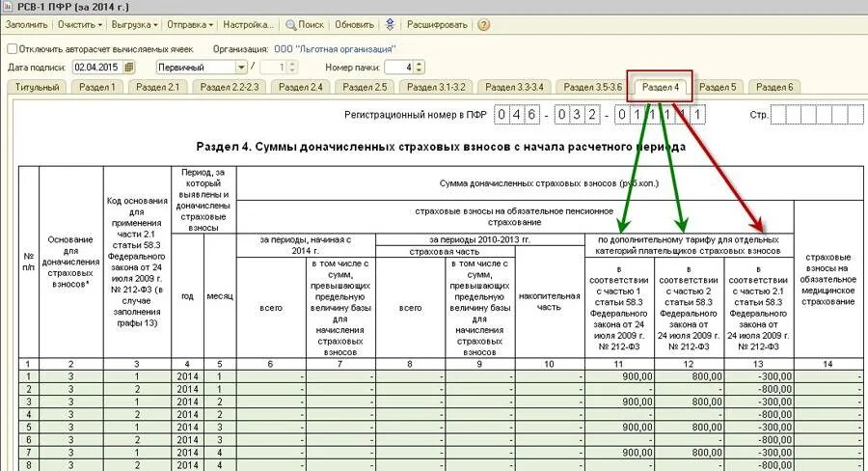Viewport: 868px width, 471px height.
Task: Switch to the Раздел 6 tab
Action: (x=774, y=87)
